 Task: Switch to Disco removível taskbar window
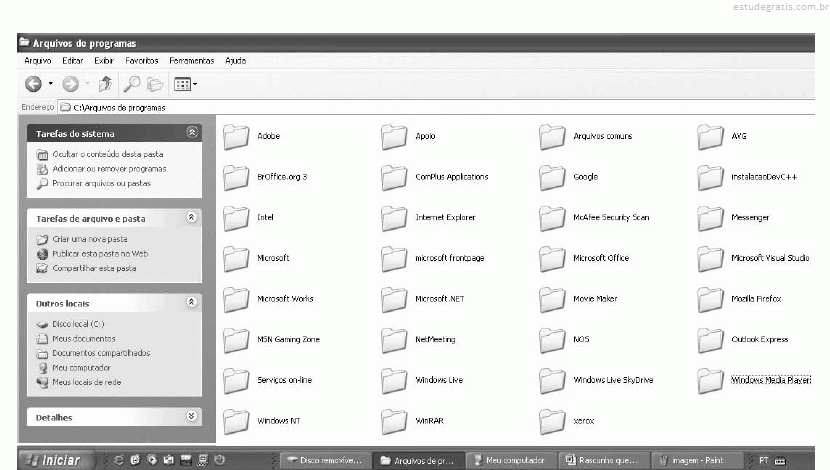tap(324, 460)
